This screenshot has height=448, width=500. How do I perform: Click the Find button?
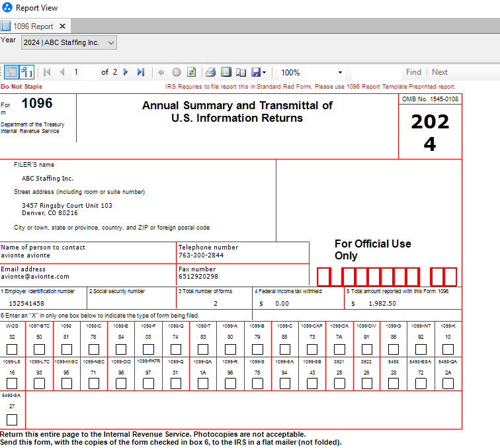(413, 72)
